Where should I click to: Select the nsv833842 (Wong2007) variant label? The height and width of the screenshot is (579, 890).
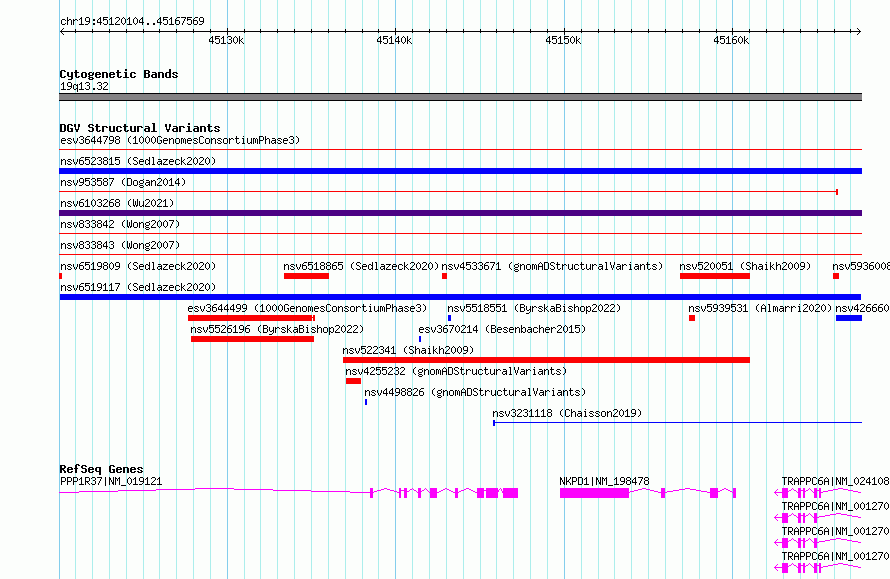click(120, 224)
